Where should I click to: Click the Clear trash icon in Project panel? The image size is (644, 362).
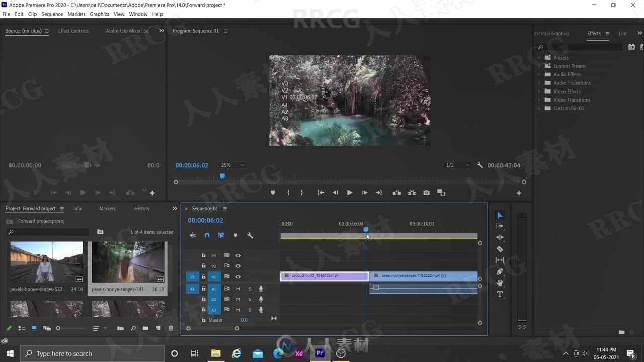[x=171, y=328]
